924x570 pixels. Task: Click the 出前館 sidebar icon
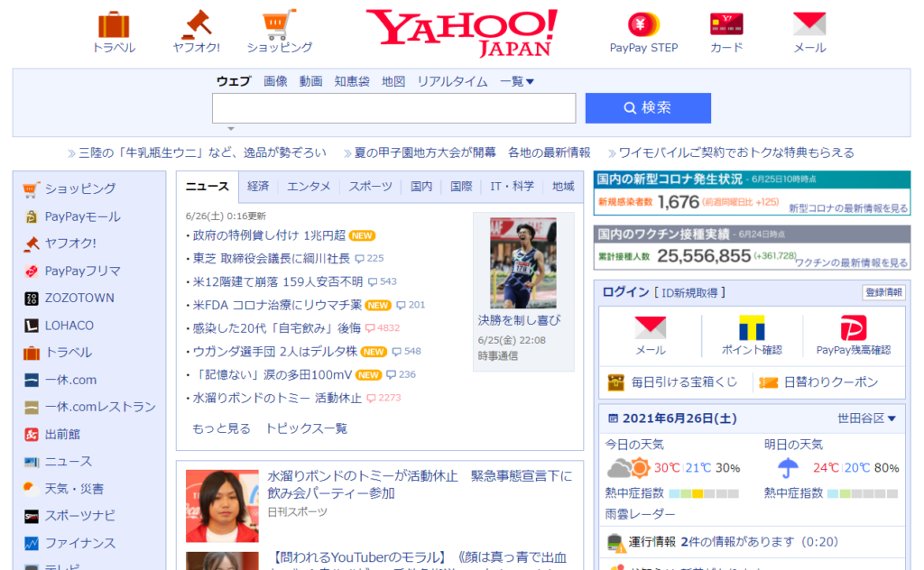click(32, 435)
